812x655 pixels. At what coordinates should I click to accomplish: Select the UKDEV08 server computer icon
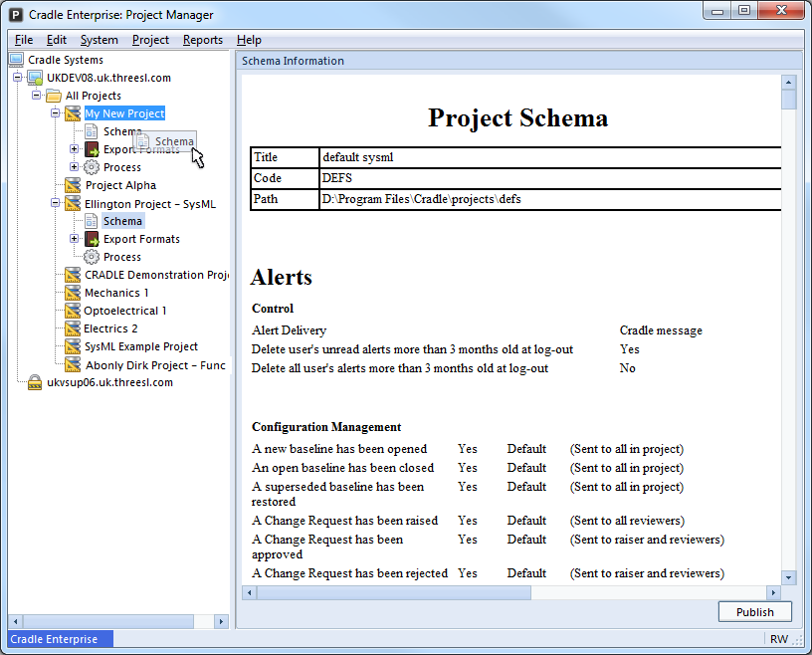tap(35, 78)
